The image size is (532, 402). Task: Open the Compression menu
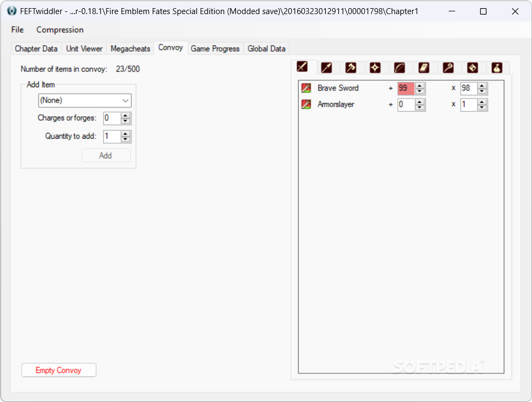60,30
